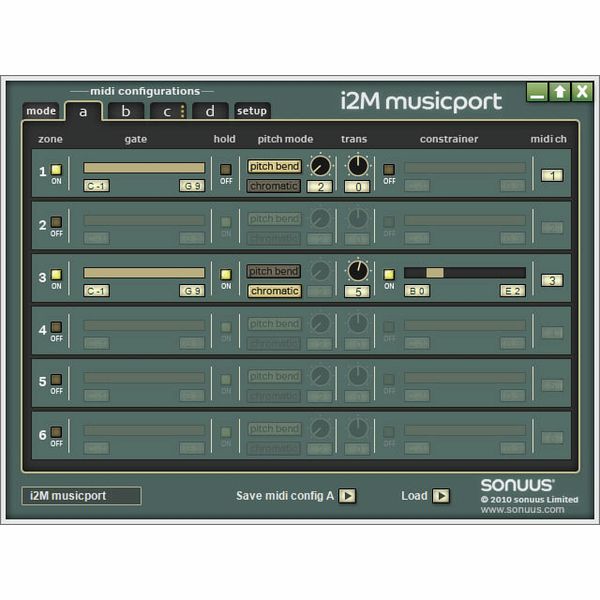
Task: Click the minimize icon on the plugin window
Action: click(x=537, y=92)
